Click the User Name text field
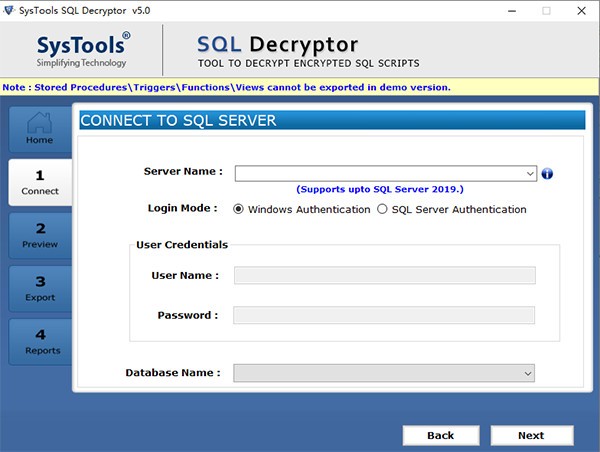The height and width of the screenshot is (452, 600). coord(384,275)
